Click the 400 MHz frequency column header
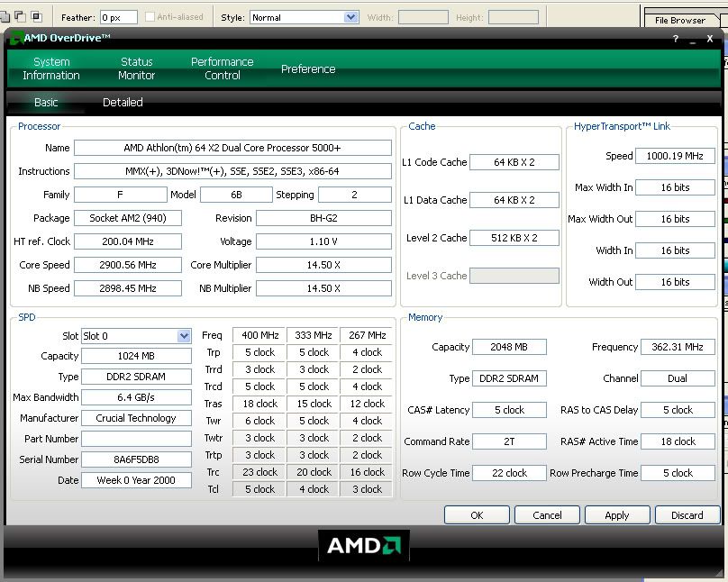The width and height of the screenshot is (728, 582). [260, 335]
